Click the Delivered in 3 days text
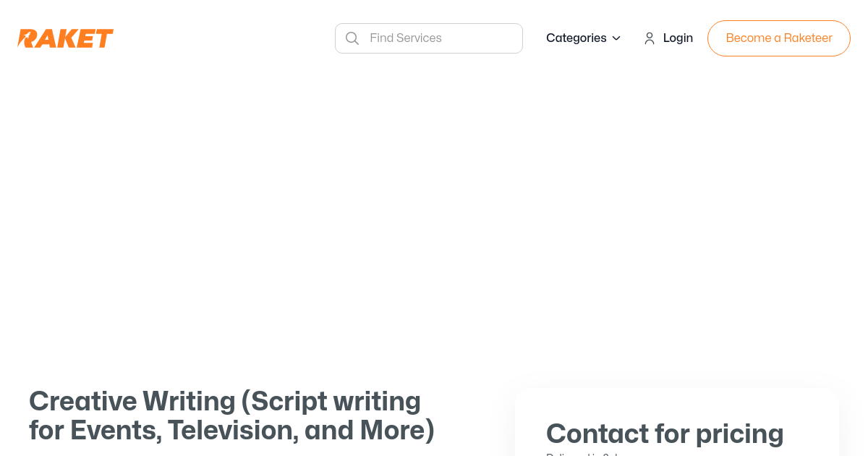868x456 pixels. [x=582, y=455]
